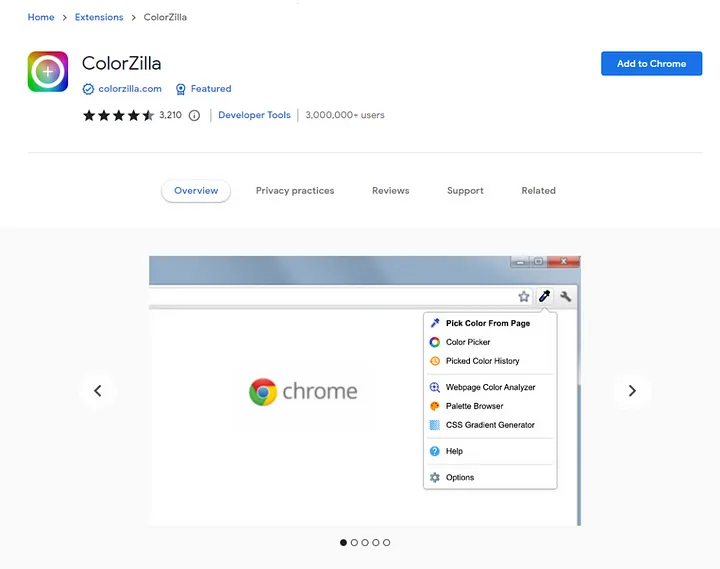
Task: Click the 3,210 ratings count
Action: pos(170,115)
